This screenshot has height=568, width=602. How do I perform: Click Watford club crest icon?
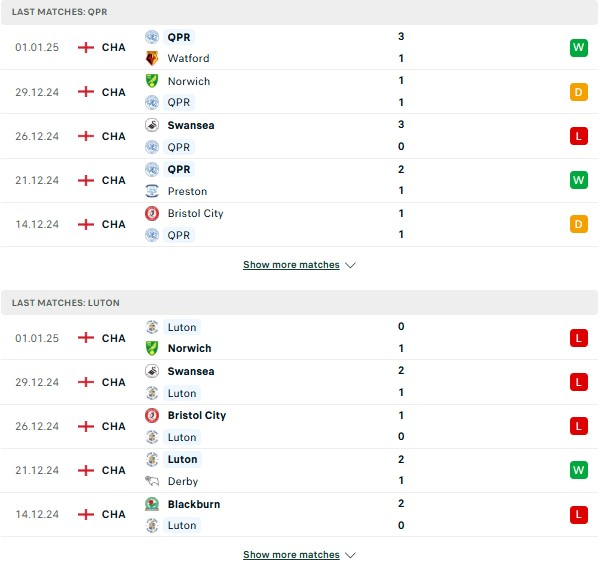coord(152,58)
